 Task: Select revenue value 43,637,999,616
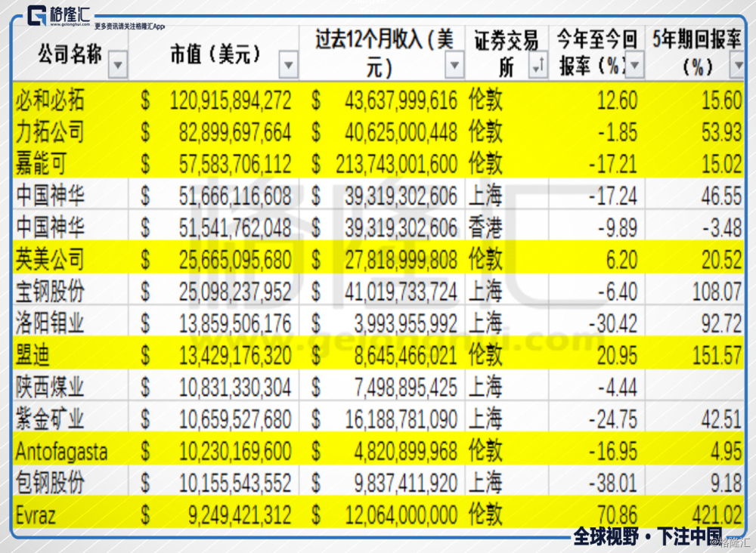click(401, 100)
